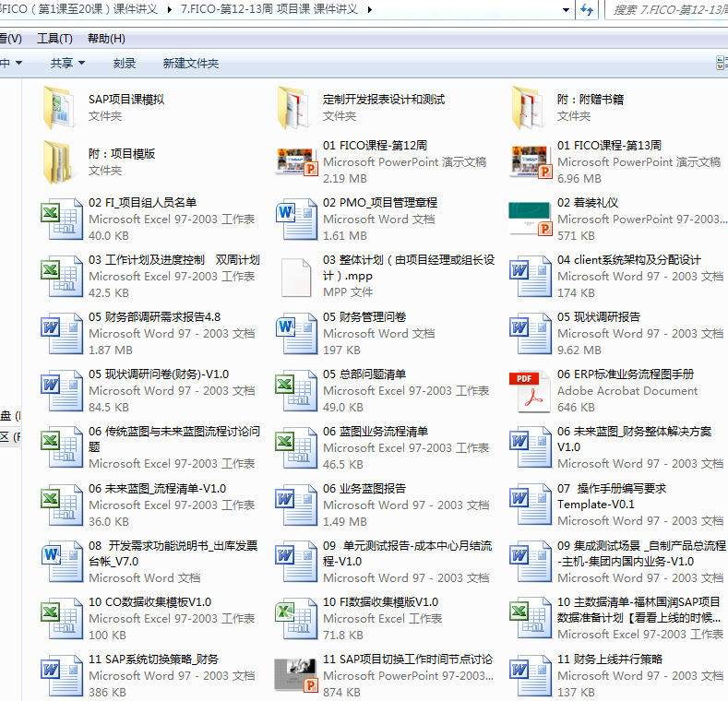Select file name 10 FI数据收集模版V1.0
The image size is (728, 701).
pos(381,602)
